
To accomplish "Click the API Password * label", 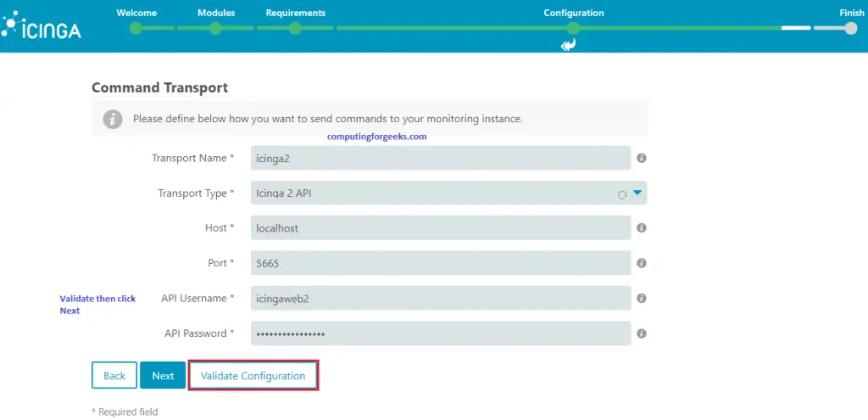I will tap(199, 333).
